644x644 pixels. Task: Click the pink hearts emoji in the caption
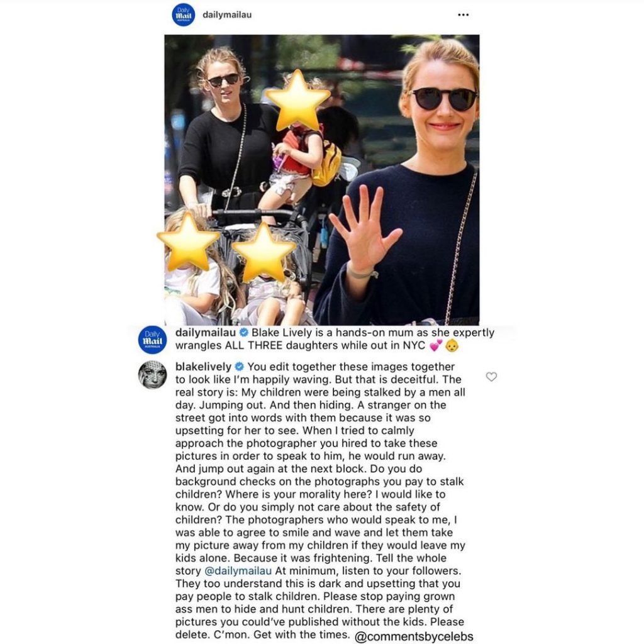436,345
